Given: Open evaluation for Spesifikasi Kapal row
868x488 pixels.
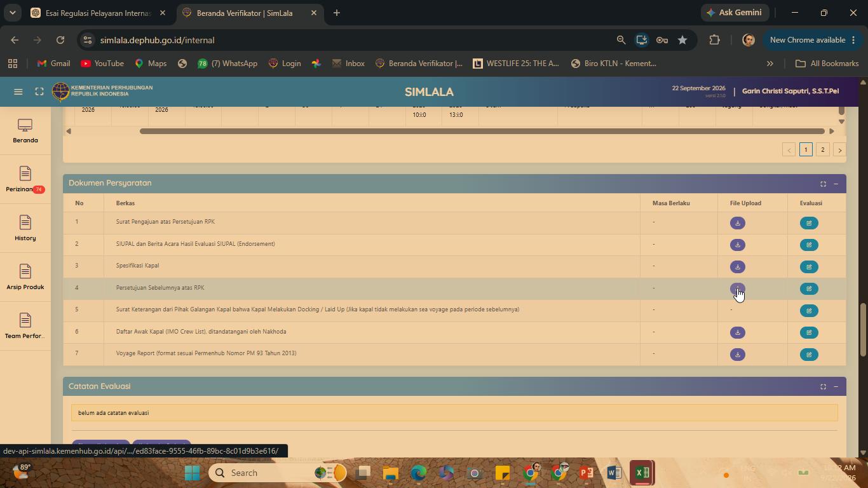Looking at the screenshot, I should click(x=809, y=267).
